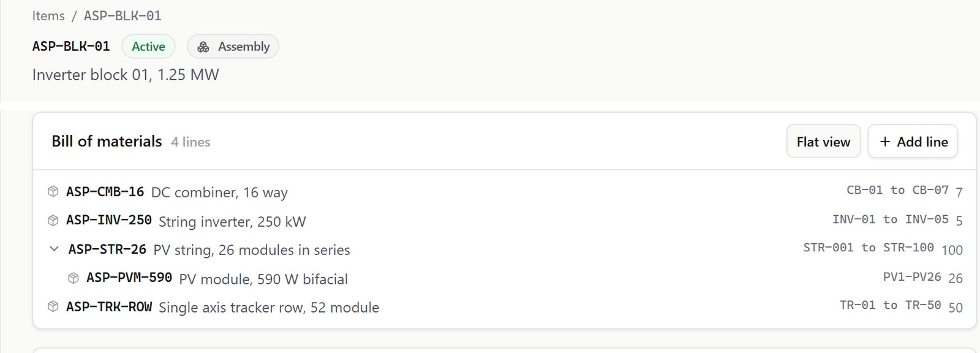This screenshot has height=353, width=980.
Task: Click the box icon beside ASP-TRK-ROW
Action: [53, 306]
